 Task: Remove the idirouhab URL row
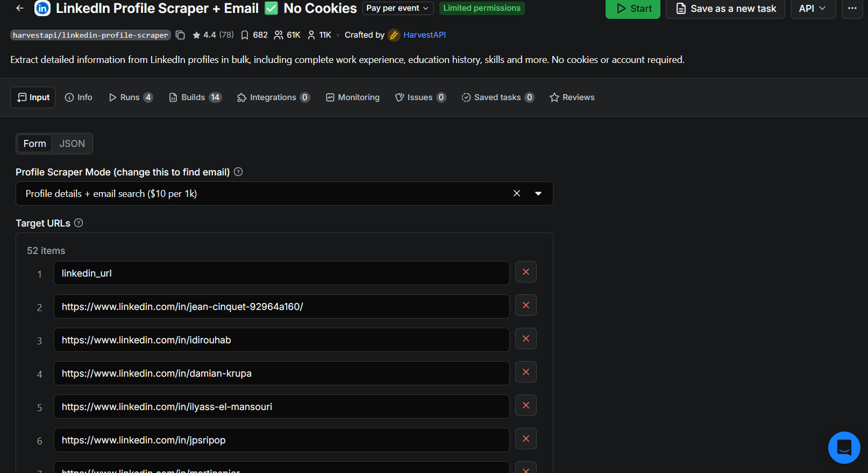[526, 339]
